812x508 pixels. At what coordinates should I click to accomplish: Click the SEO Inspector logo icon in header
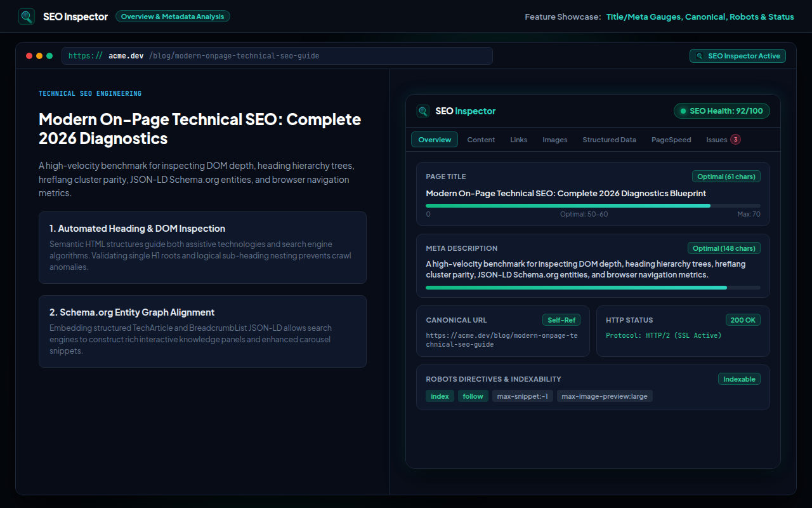27,17
